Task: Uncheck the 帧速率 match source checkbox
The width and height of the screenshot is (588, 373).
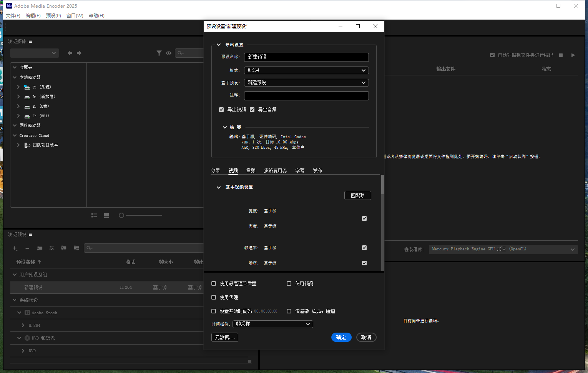Action: point(364,248)
